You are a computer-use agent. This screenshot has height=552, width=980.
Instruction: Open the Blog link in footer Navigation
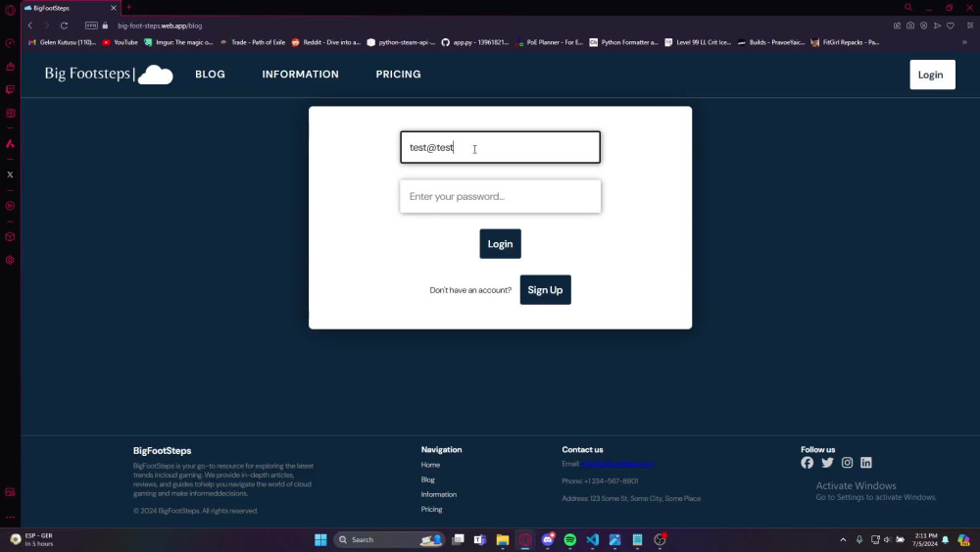tap(427, 479)
